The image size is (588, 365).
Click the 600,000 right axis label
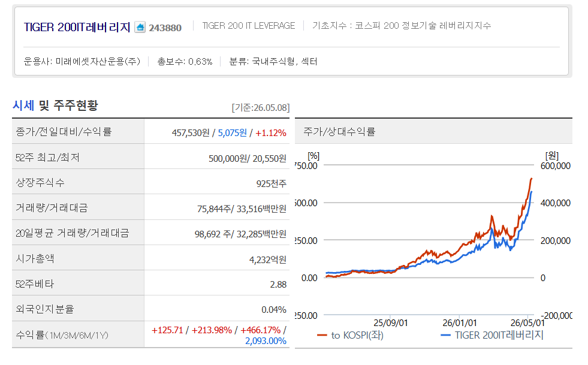(556, 166)
